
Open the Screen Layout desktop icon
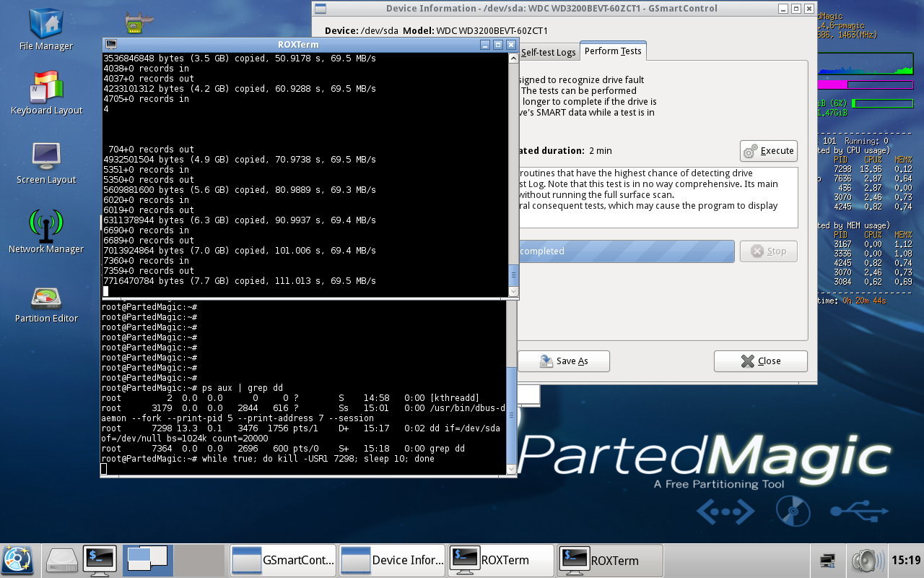coord(46,162)
